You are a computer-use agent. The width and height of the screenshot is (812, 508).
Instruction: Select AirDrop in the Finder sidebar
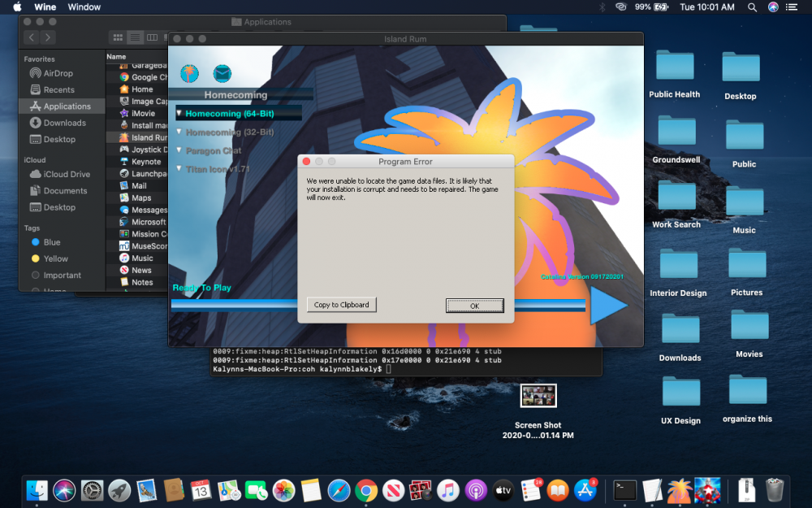click(x=58, y=73)
